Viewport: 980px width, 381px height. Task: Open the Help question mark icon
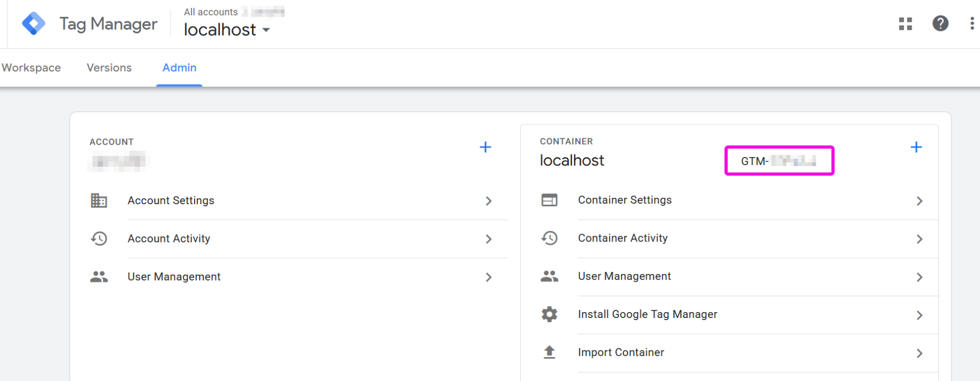tap(940, 24)
